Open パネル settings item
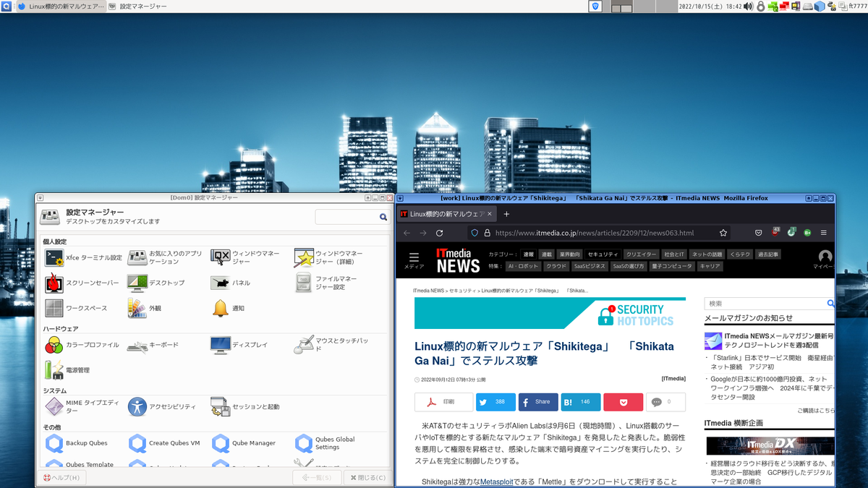This screenshot has height=488, width=868. [x=231, y=283]
